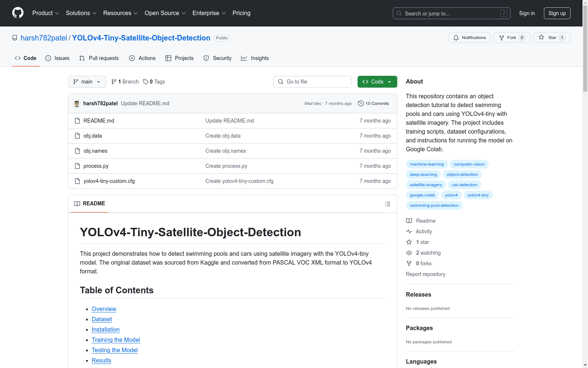Open the Pull requests tab
This screenshot has width=588, height=368.
pyautogui.click(x=99, y=58)
